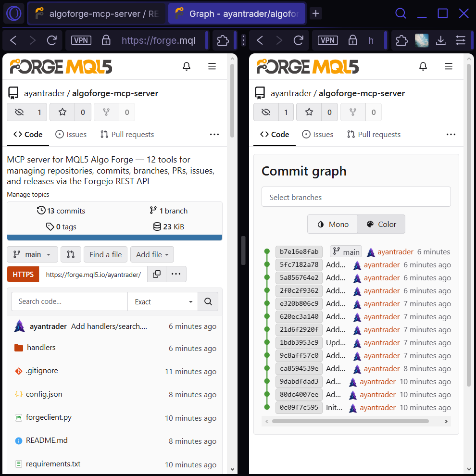Expand more tabs ellipsis in left pane
The width and height of the screenshot is (476, 476).
pyautogui.click(x=214, y=135)
